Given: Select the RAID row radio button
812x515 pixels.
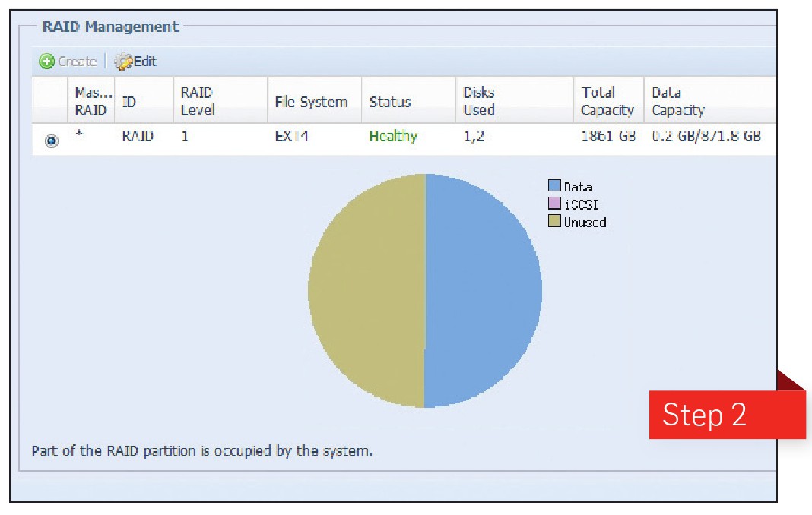Looking at the screenshot, I should click(51, 141).
